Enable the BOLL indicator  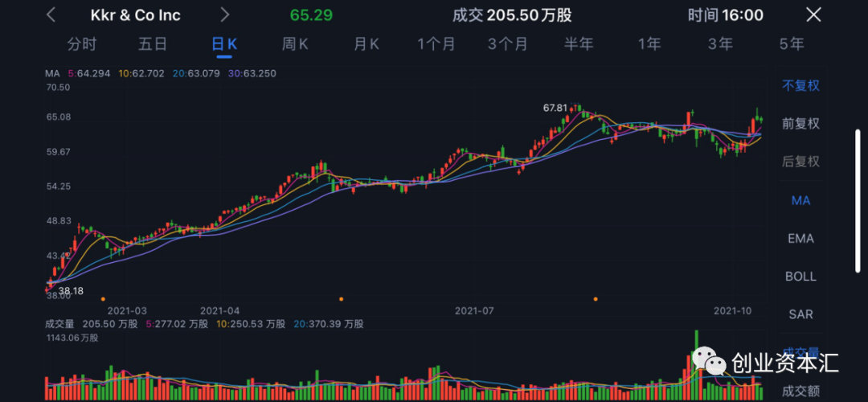(800, 276)
